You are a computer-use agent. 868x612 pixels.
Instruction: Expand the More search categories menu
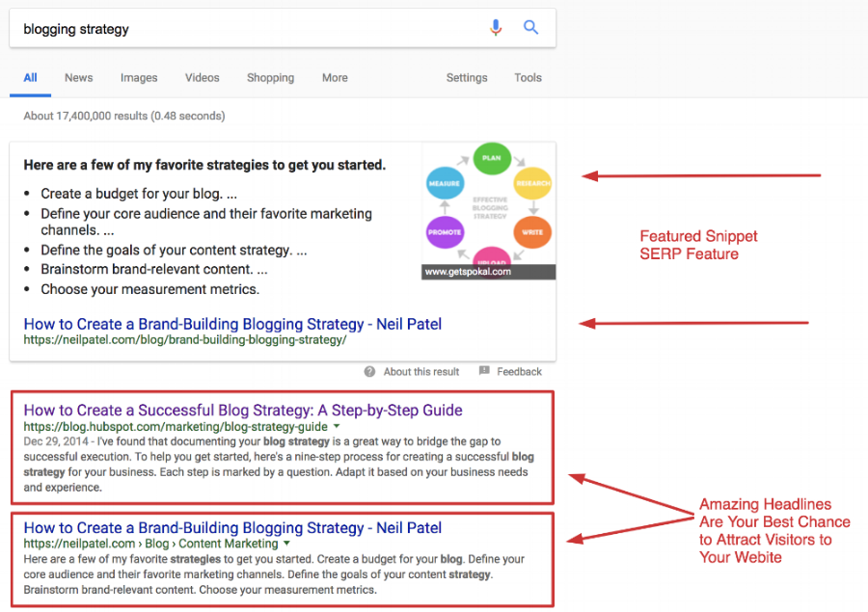(x=335, y=78)
